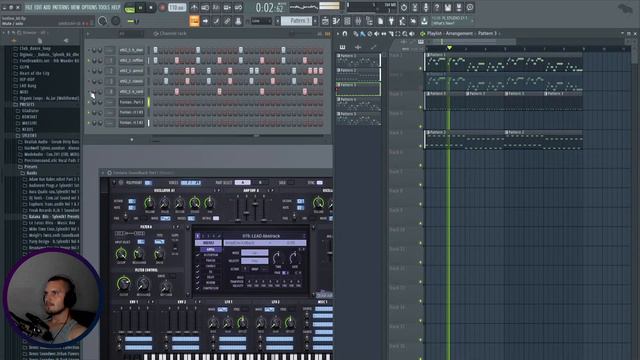640x360 pixels.
Task: Mute the fourth channel in Channel rack
Action: (x=89, y=81)
